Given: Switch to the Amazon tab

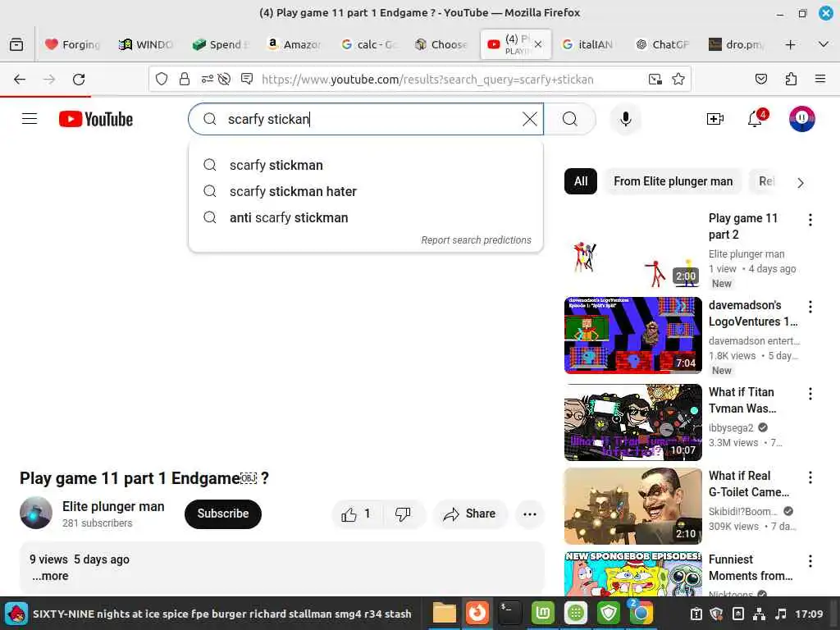Looking at the screenshot, I should [x=294, y=44].
